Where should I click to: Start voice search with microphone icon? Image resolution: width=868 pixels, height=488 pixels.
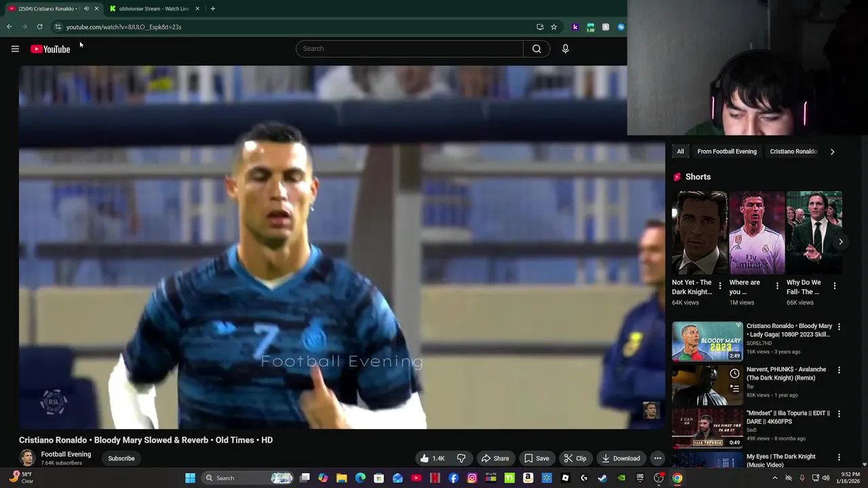[x=565, y=49]
